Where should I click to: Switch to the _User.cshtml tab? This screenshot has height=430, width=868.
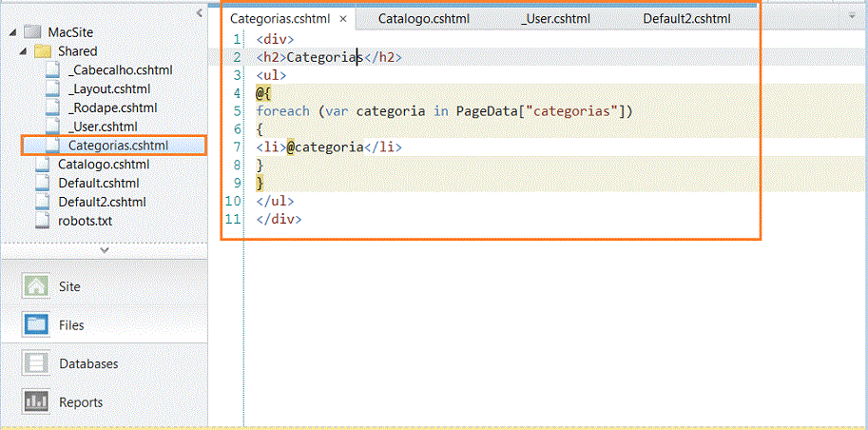555,19
